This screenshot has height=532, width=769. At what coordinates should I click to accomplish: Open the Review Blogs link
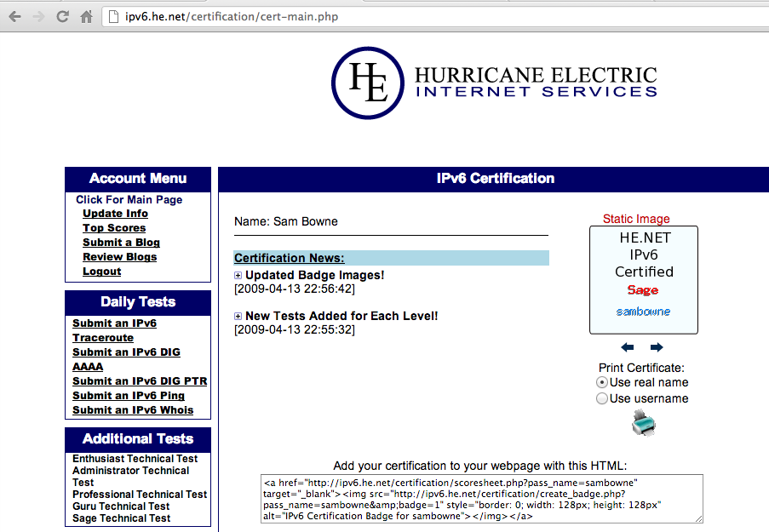[120, 257]
